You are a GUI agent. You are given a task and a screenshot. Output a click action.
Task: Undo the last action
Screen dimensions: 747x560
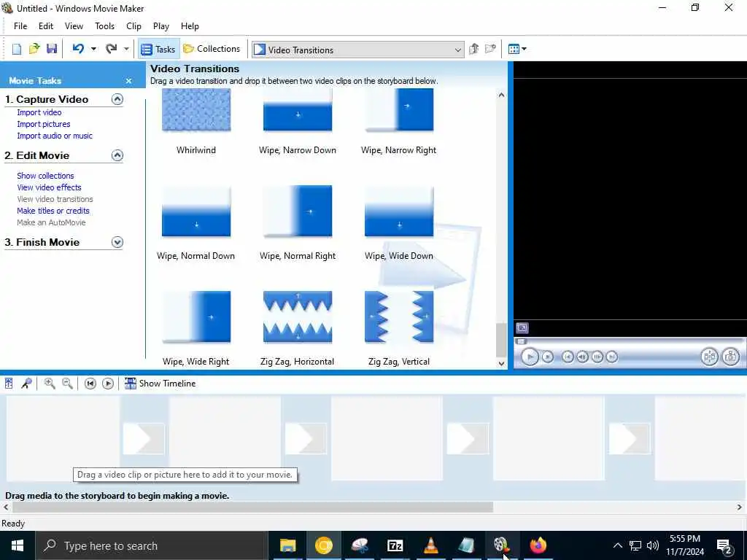[79, 49]
